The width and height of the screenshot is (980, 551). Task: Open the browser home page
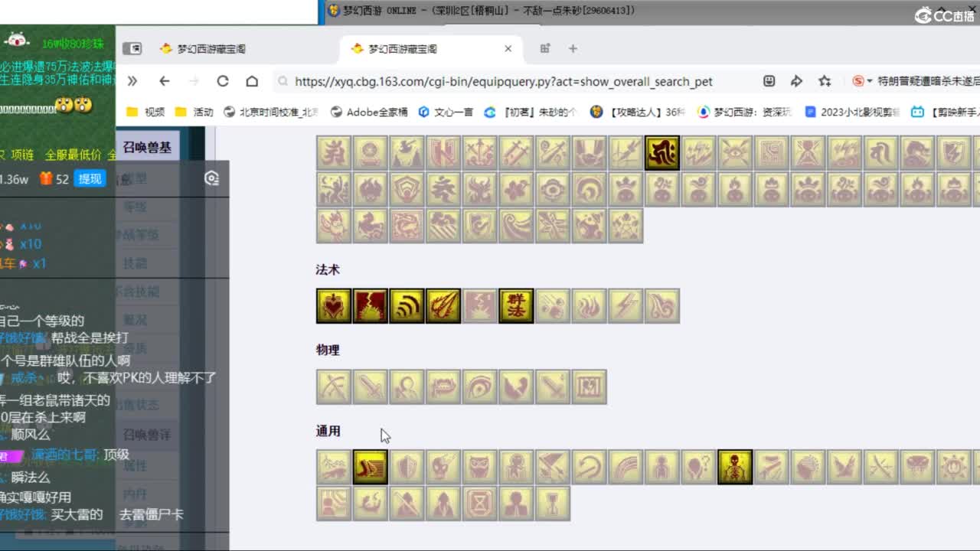click(x=252, y=81)
